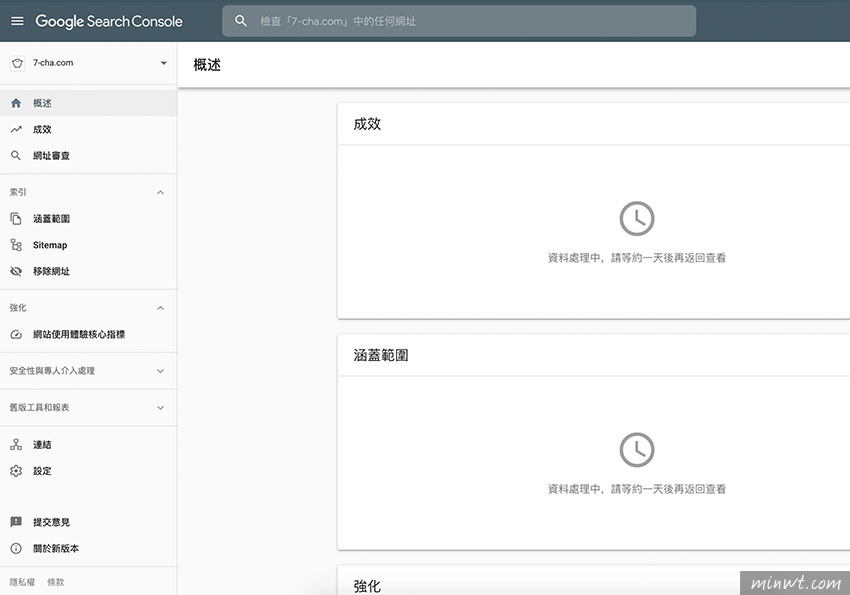
Task: Click the 索引 section label
Action: tap(18, 192)
